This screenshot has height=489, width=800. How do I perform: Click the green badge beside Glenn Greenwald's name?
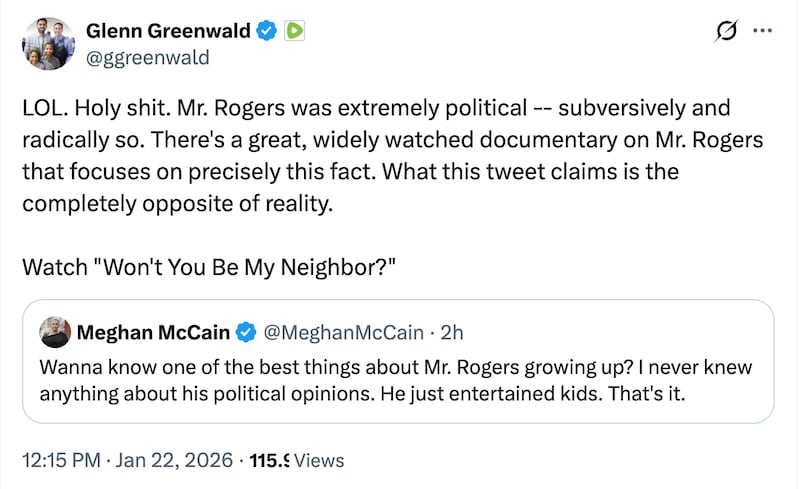pyautogui.click(x=294, y=31)
